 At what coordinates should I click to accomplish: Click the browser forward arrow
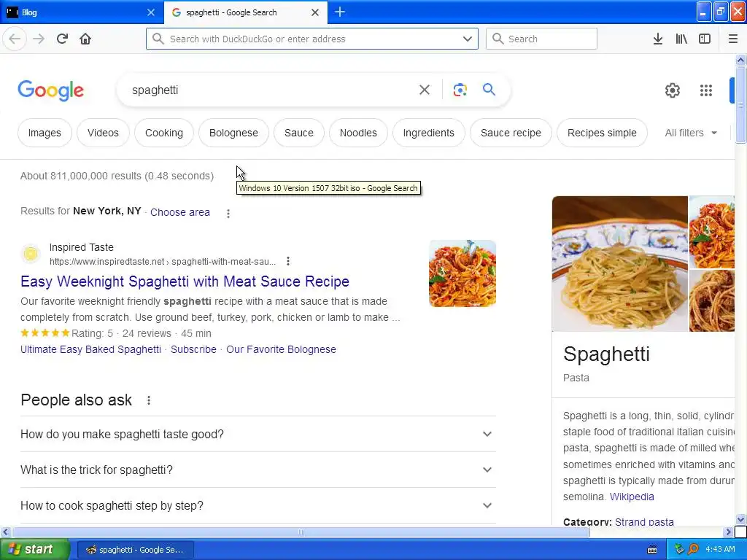39,39
